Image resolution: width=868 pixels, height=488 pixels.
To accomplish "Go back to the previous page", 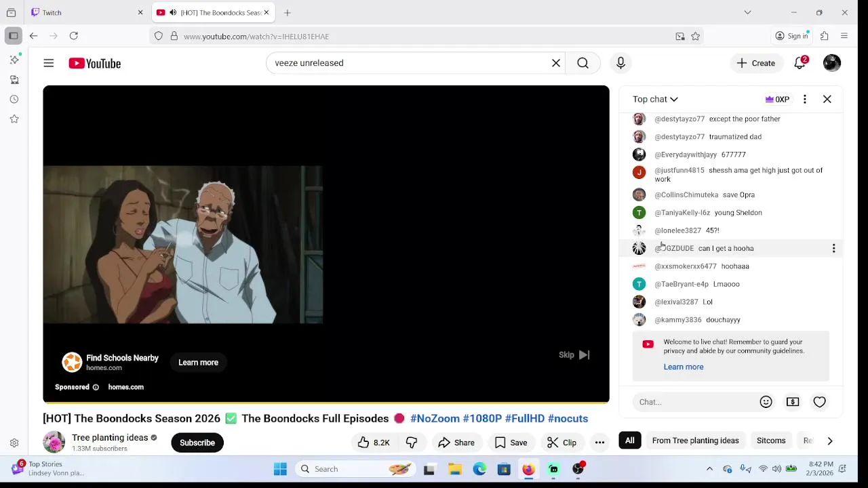I will tap(33, 36).
